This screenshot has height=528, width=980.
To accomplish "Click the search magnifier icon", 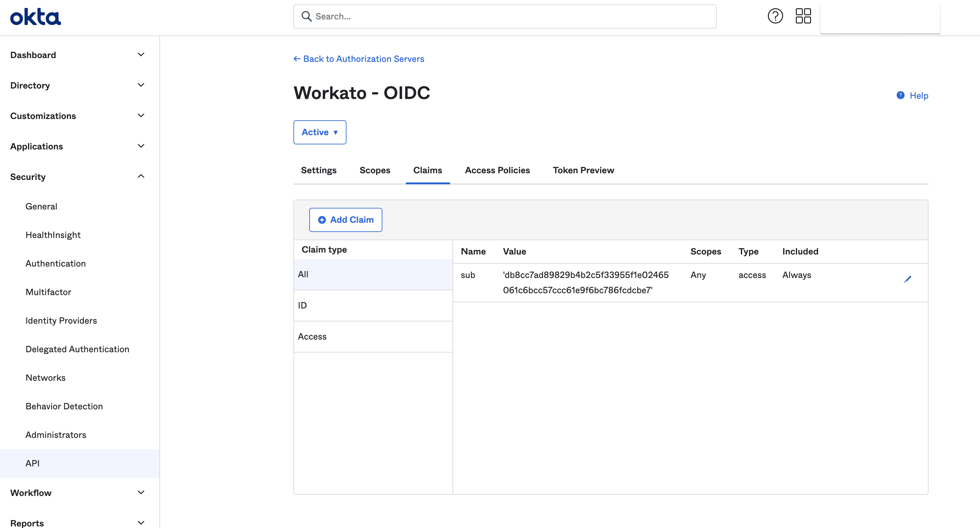I will coord(306,16).
